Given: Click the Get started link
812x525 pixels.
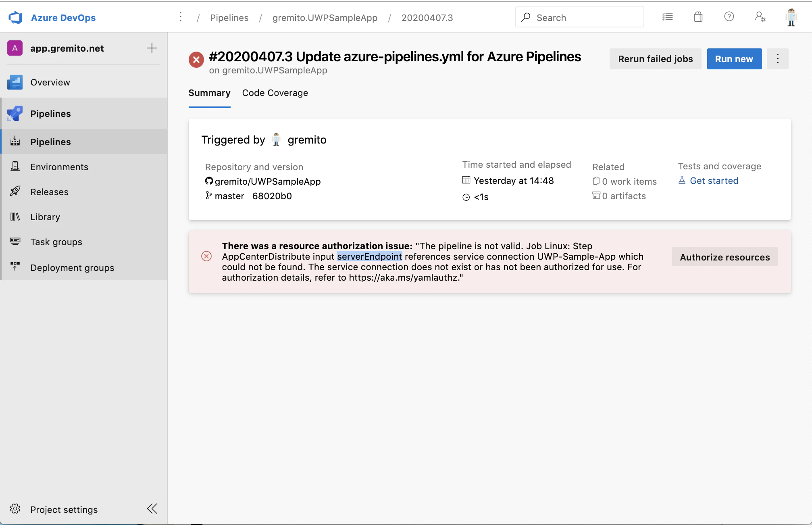Looking at the screenshot, I should (x=714, y=181).
